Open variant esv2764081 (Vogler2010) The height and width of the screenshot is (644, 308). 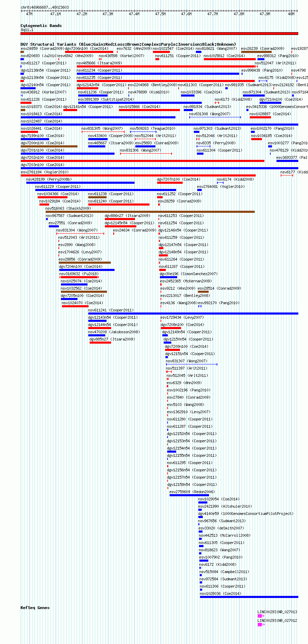tap(221, 187)
